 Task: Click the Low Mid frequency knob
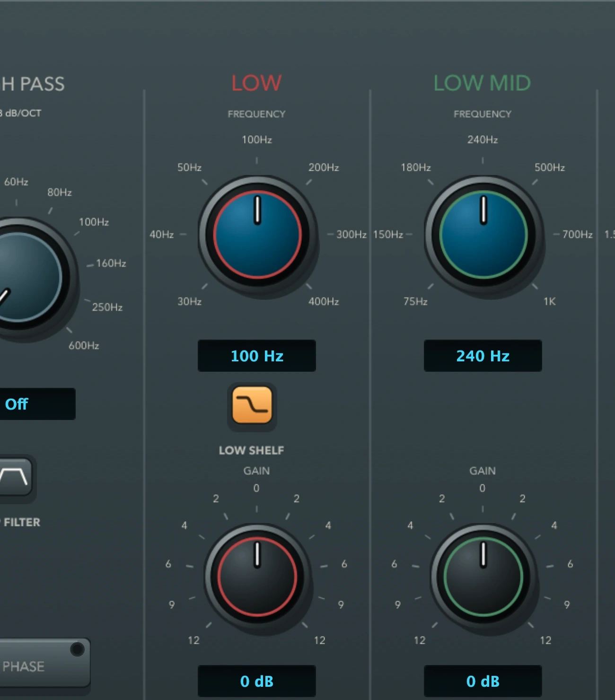point(483,235)
